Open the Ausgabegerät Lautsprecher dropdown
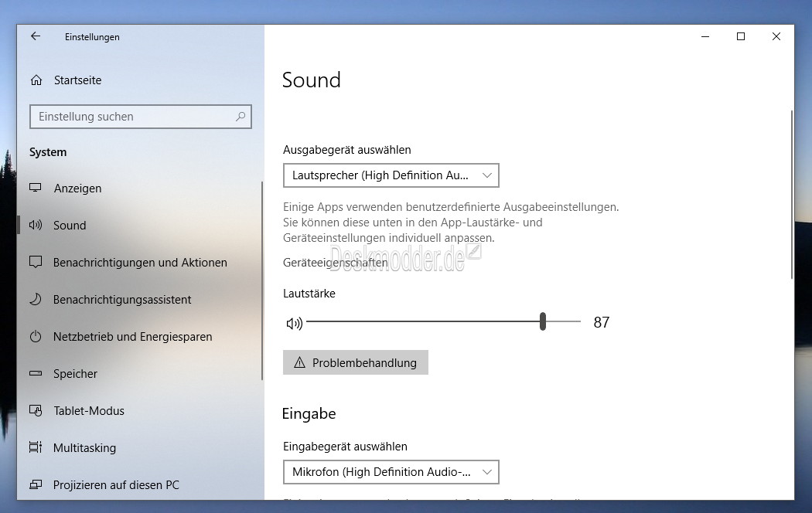 pyautogui.click(x=391, y=175)
